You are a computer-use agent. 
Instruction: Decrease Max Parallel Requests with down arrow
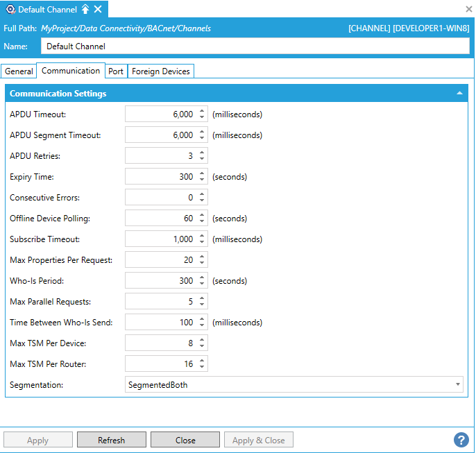click(202, 305)
